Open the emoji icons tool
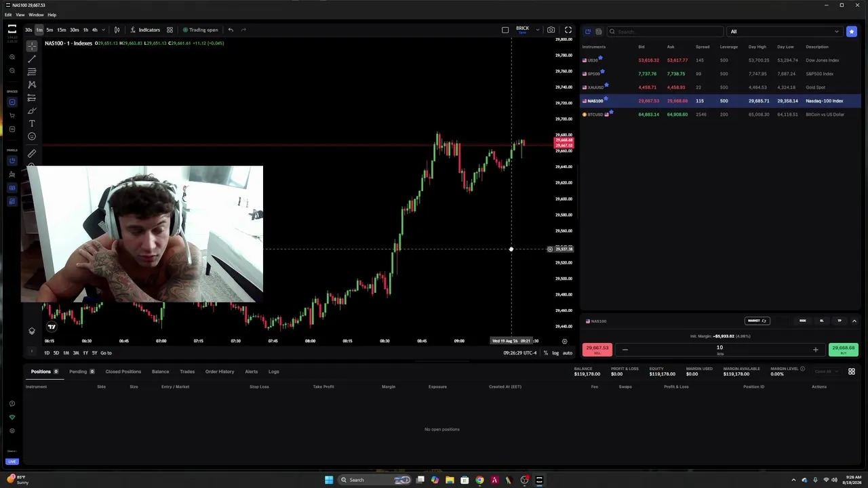Image resolution: width=868 pixels, height=488 pixels. [x=32, y=136]
